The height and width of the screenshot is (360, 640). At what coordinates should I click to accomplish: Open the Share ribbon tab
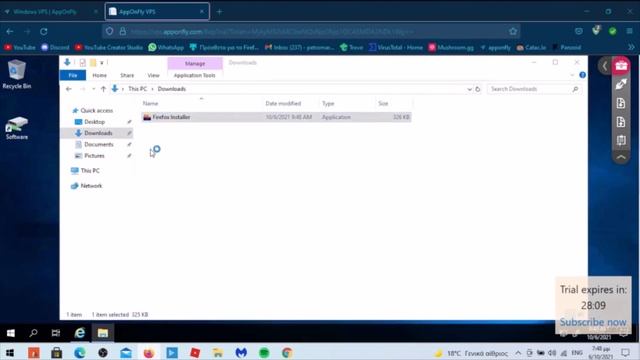127,75
